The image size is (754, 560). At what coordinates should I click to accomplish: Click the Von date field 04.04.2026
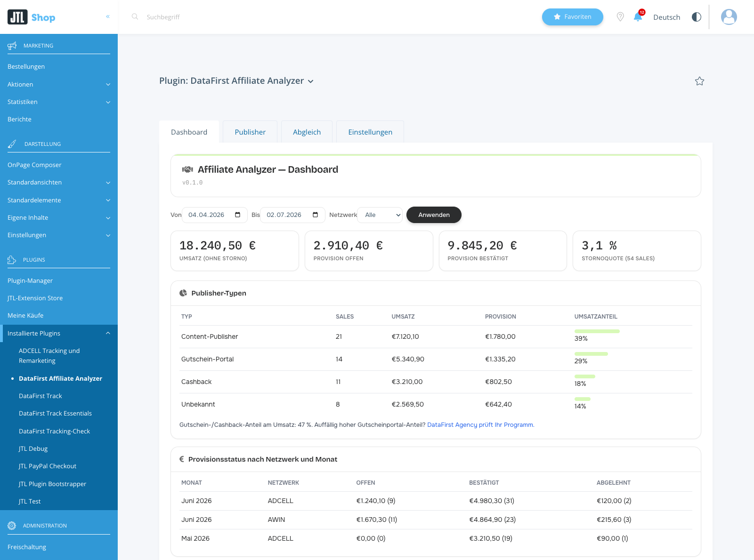click(x=214, y=215)
